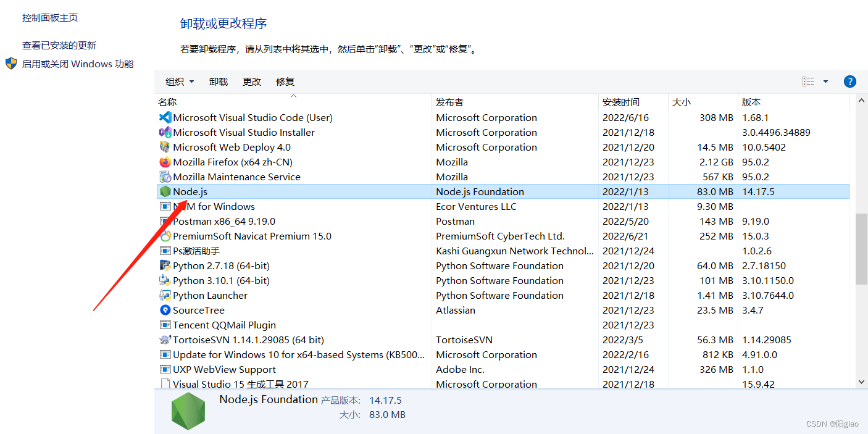Screen dimensions: 868x434
Task: Click the TortoiseSVN icon
Action: tap(165, 340)
